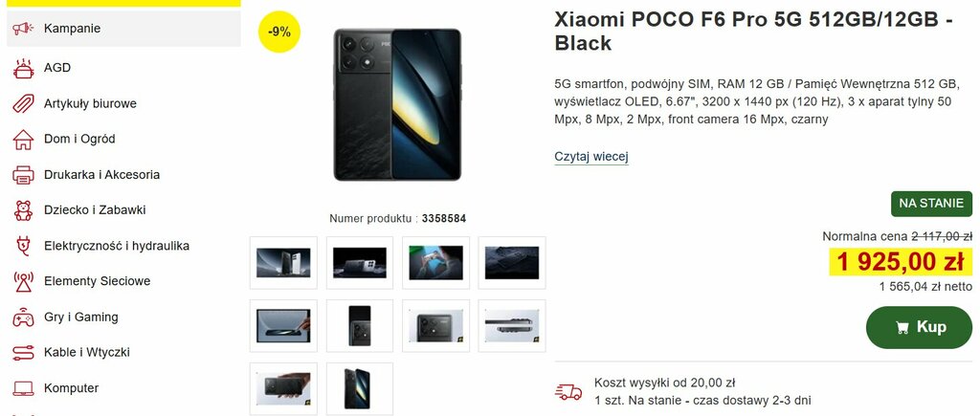The image size is (980, 416).
Task: Open the Drukarka i Akcesoria printer icon
Action: pos(23,175)
